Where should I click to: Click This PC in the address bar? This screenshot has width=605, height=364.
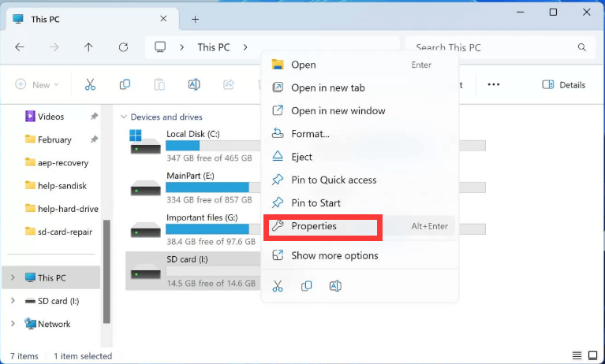(214, 47)
